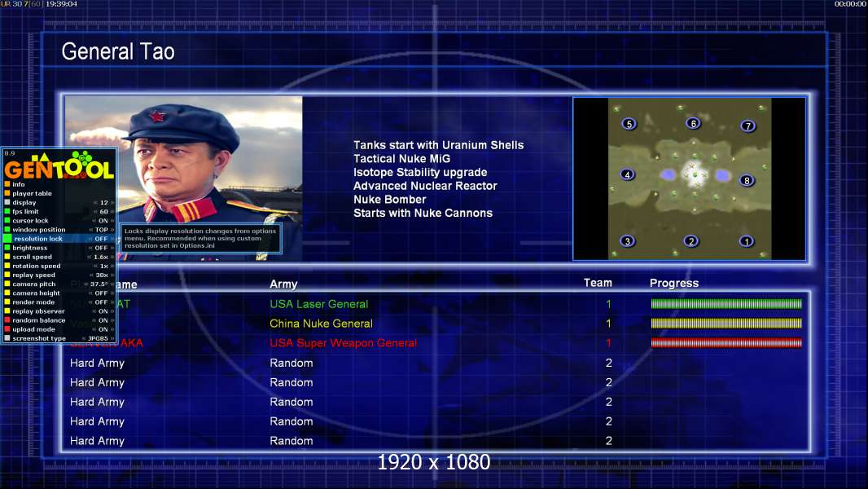Click the right arrow after rotation speed 1x
Viewport: 868px width, 489px height.
pyautogui.click(x=112, y=266)
